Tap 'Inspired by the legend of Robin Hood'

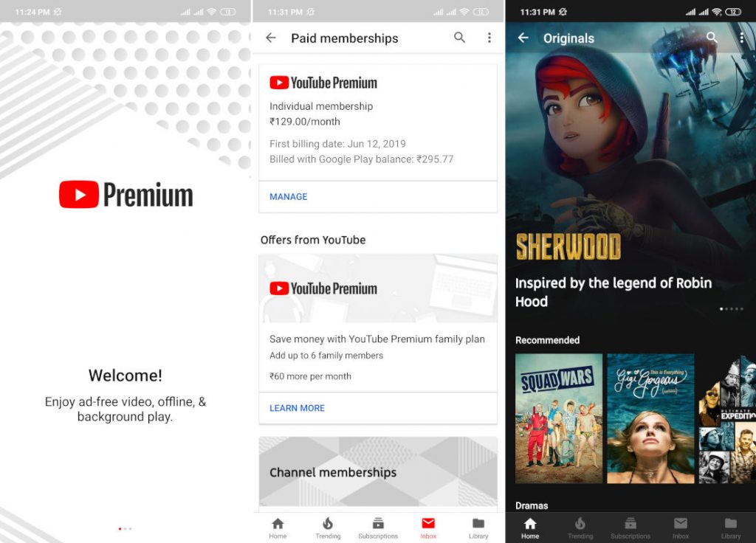[614, 292]
